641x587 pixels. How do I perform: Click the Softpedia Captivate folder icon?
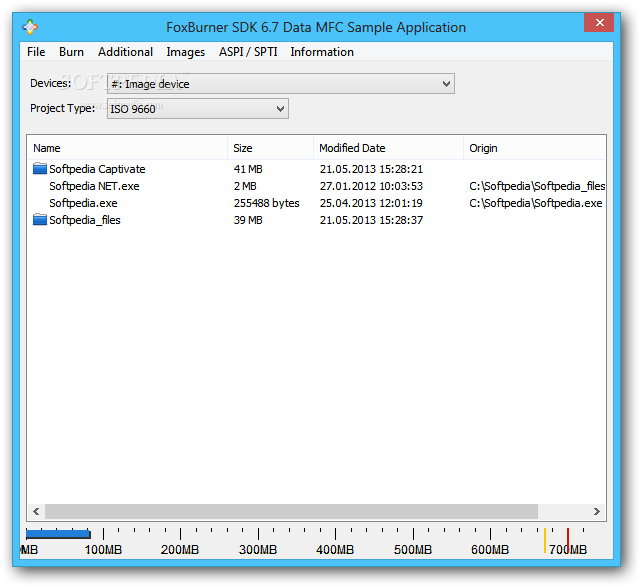[x=40, y=168]
